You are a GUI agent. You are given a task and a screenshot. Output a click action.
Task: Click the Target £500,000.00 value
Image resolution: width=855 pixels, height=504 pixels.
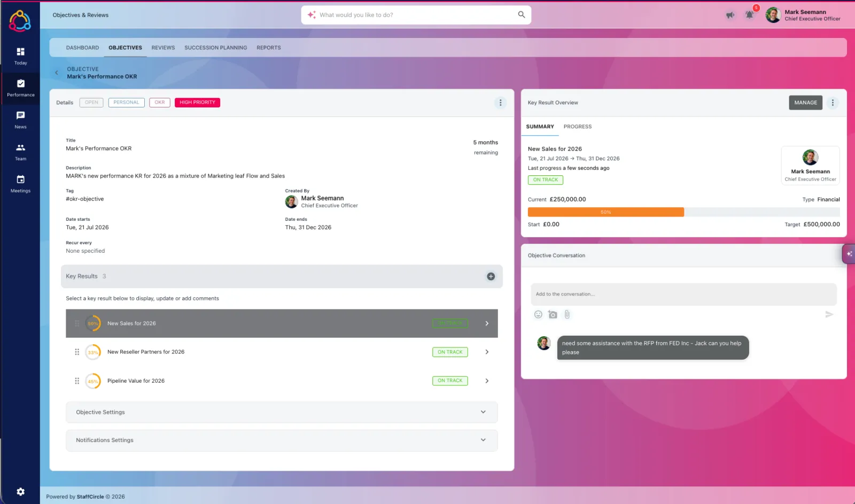pos(821,224)
